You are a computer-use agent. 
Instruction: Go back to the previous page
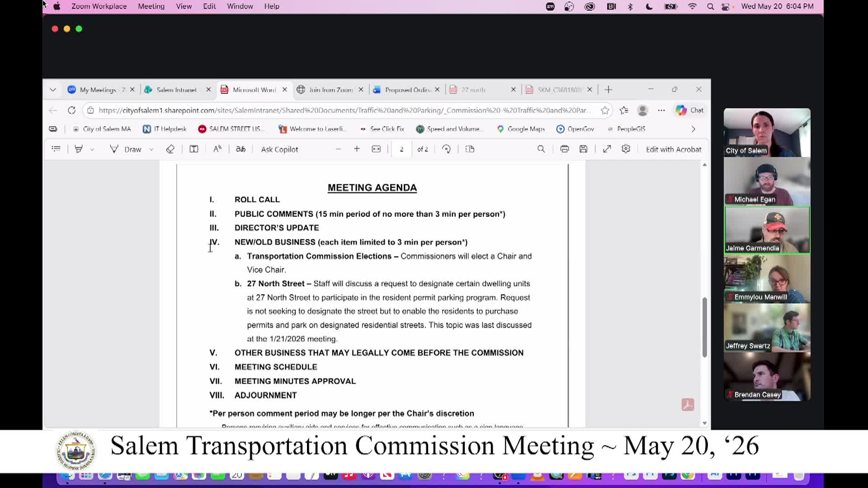pyautogui.click(x=53, y=110)
